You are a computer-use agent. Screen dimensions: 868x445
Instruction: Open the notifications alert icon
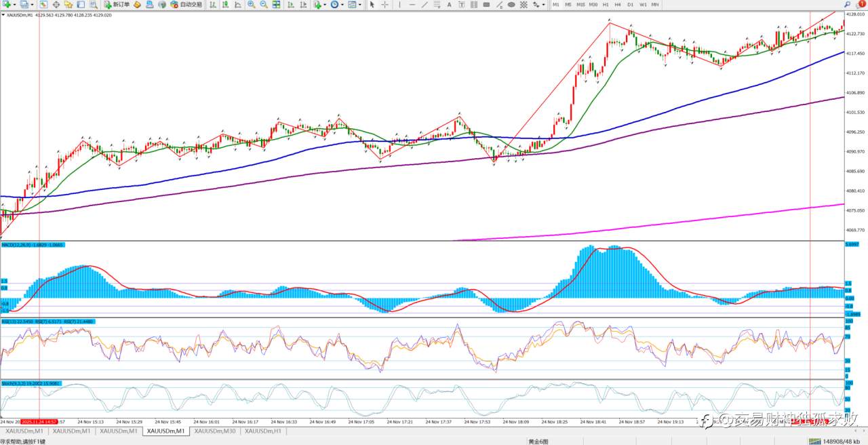(x=861, y=4)
